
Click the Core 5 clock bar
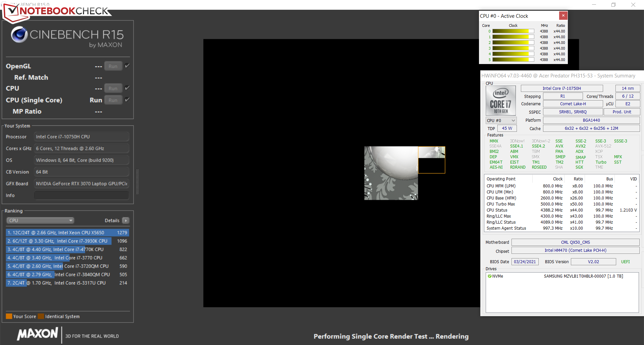click(513, 60)
